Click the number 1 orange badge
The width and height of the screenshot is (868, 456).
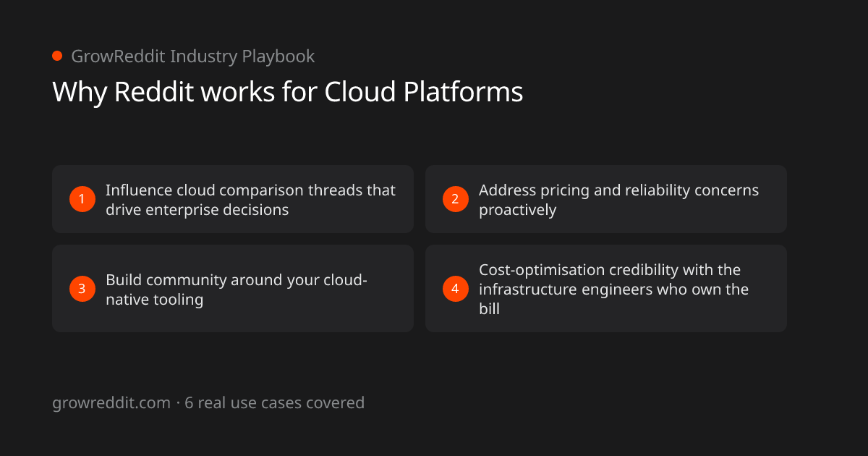pyautogui.click(x=82, y=199)
